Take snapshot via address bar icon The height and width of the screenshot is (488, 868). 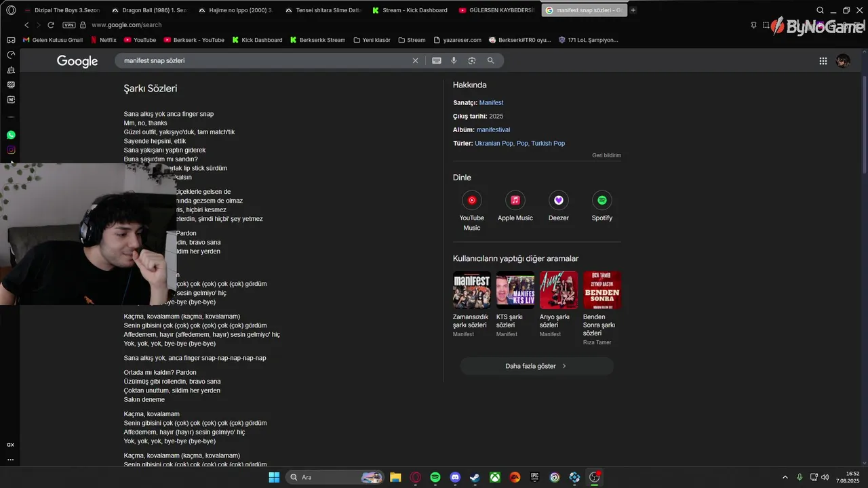coord(766,25)
